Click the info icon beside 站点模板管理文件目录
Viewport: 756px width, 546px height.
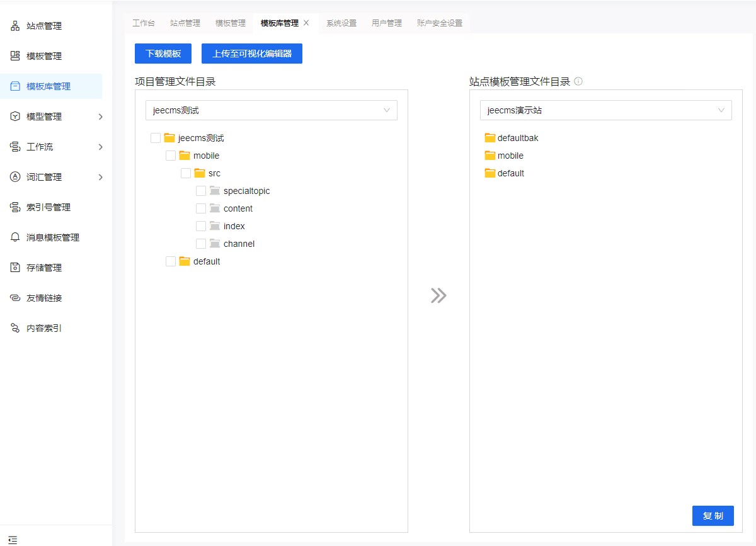click(578, 82)
